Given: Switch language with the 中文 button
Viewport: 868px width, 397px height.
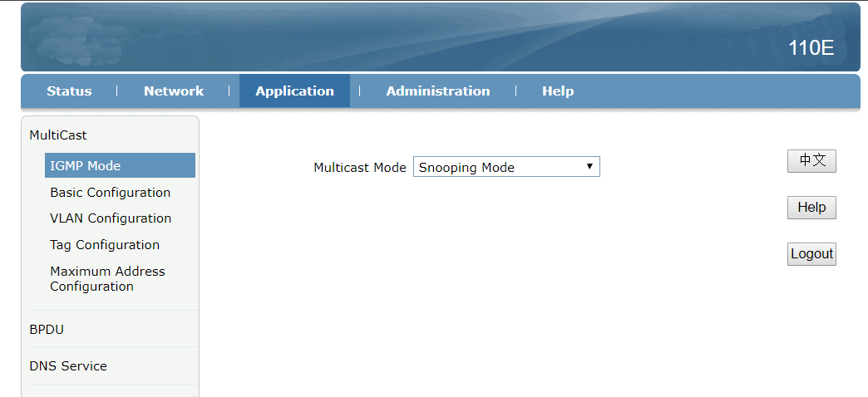Looking at the screenshot, I should [811, 161].
